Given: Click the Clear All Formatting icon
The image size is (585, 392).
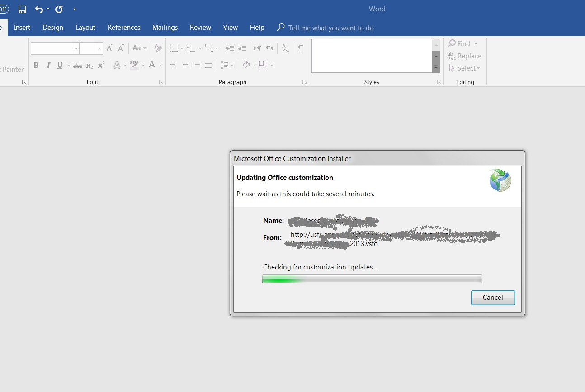Looking at the screenshot, I should coord(158,48).
